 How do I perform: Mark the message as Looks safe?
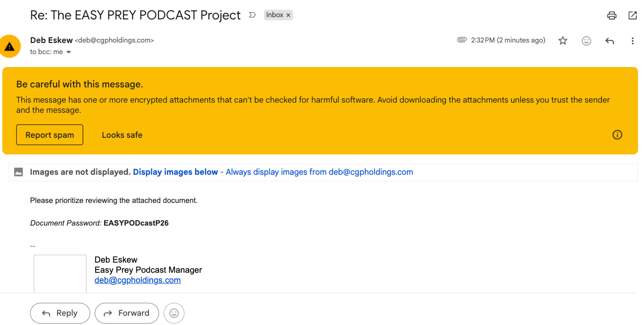(122, 135)
